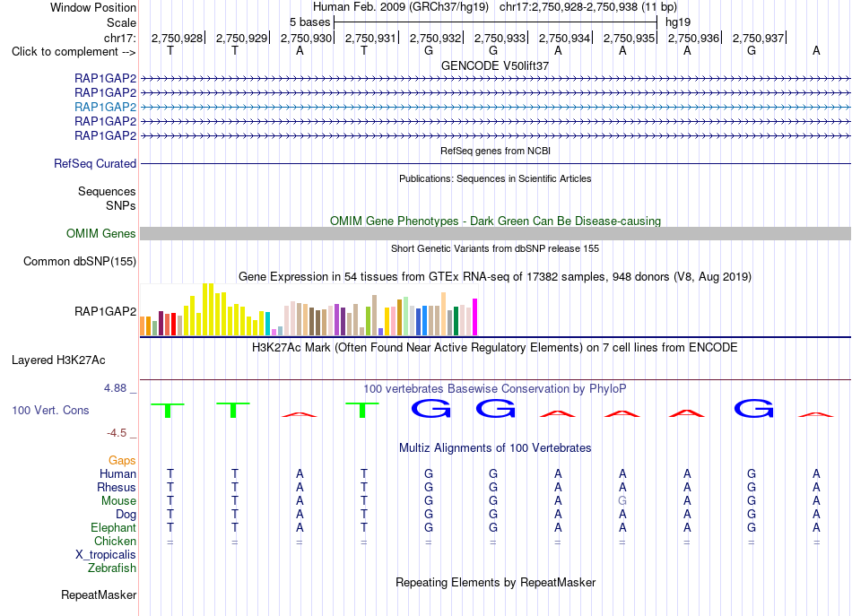Open the 100 Vert. Cons track label
The height and width of the screenshot is (616, 852).
[x=50, y=410]
